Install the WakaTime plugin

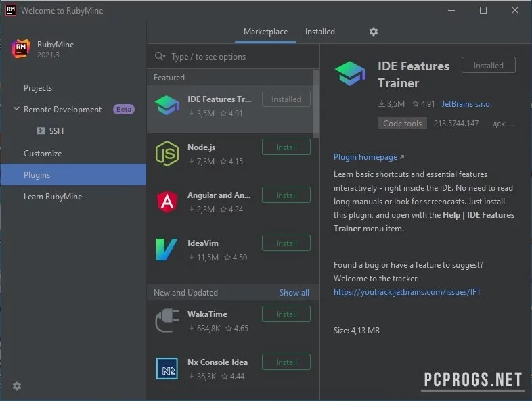tap(286, 314)
